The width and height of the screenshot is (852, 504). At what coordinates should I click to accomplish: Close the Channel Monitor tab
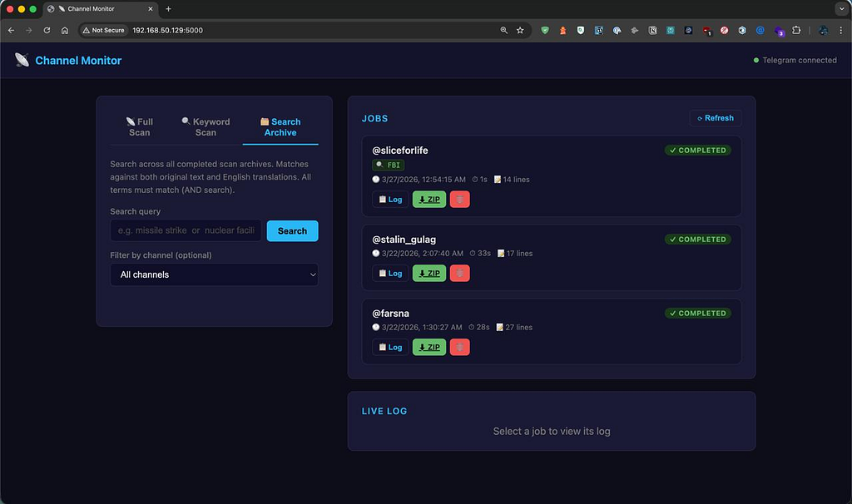click(151, 8)
